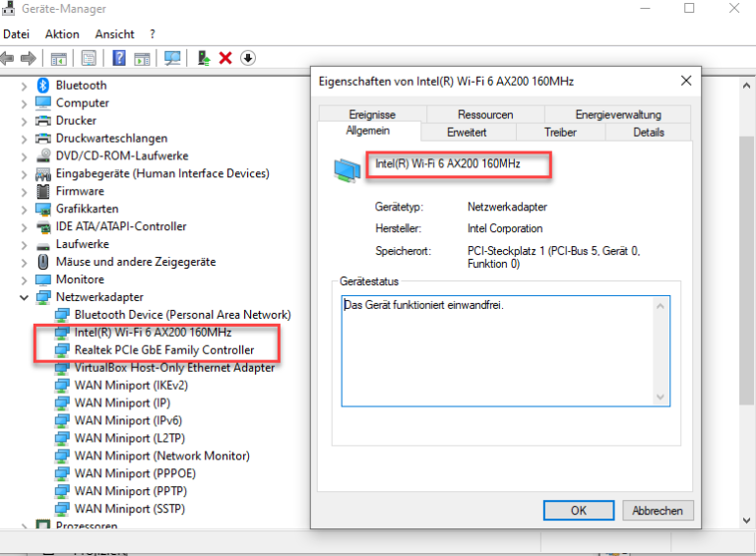Switch to the Details tab
This screenshot has height=556, width=756.
click(x=649, y=132)
